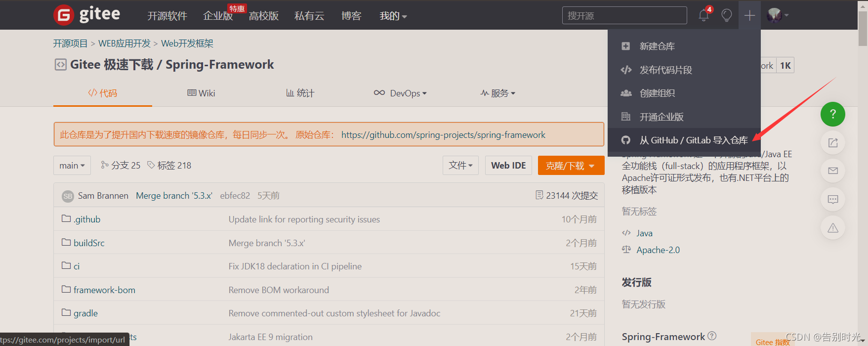Open the .github folder
This screenshot has width=868, height=346.
87,219
